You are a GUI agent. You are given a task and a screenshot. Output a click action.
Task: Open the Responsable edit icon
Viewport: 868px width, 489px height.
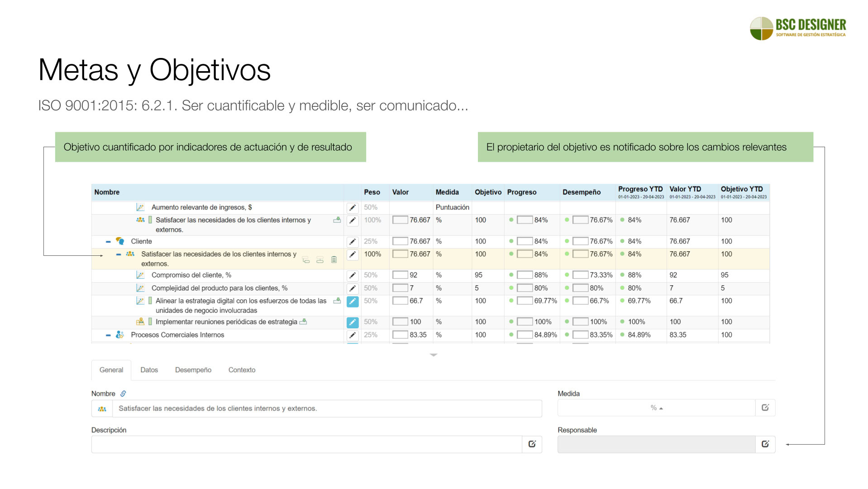pyautogui.click(x=765, y=444)
